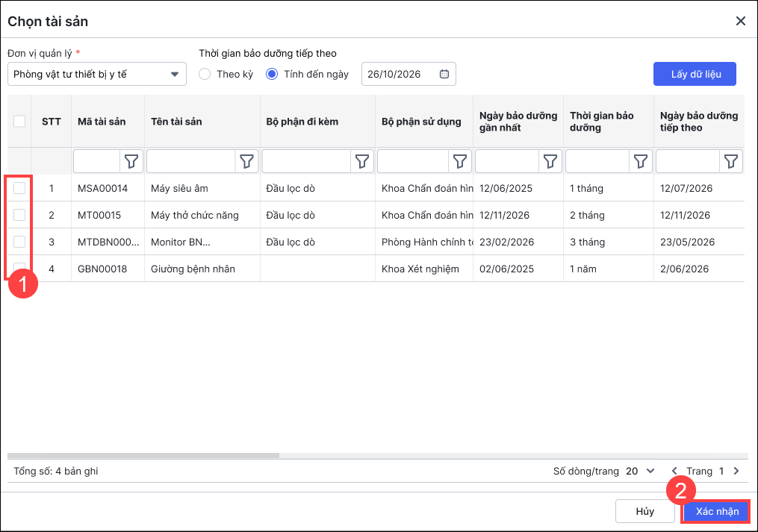Tick checkbox for Máy siêu âm row
The width and height of the screenshot is (758, 532).
[19, 188]
